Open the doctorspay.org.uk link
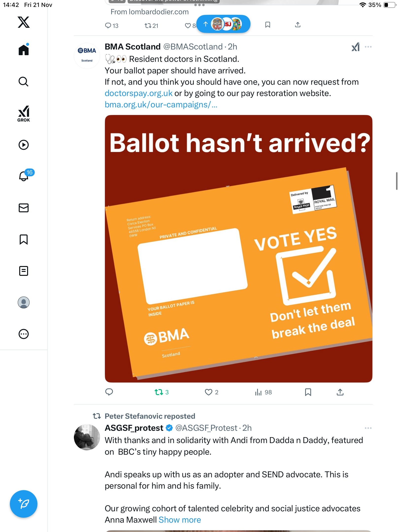The height and width of the screenshot is (532, 399). click(x=138, y=93)
